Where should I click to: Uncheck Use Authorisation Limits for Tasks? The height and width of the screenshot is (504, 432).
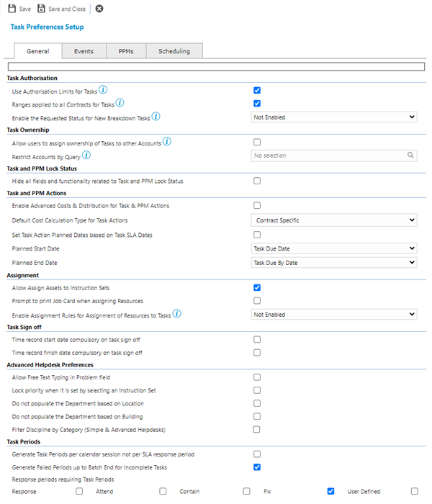[x=257, y=91]
